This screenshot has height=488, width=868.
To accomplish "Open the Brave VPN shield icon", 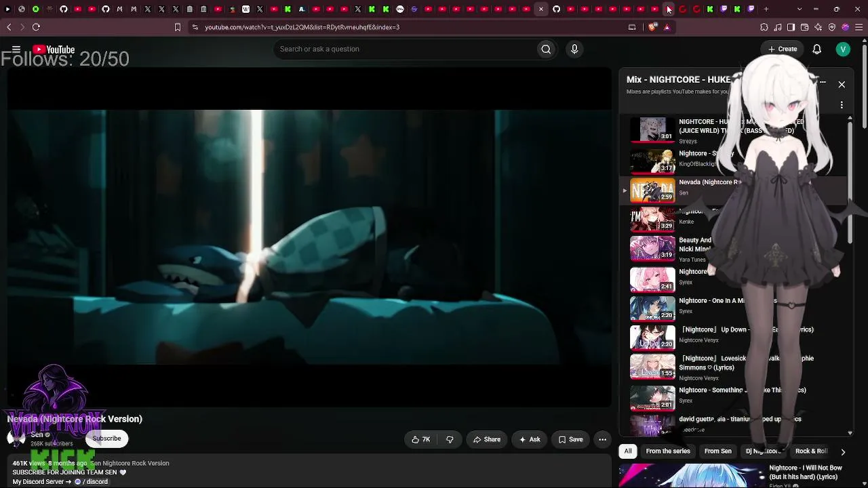I will point(832,27).
